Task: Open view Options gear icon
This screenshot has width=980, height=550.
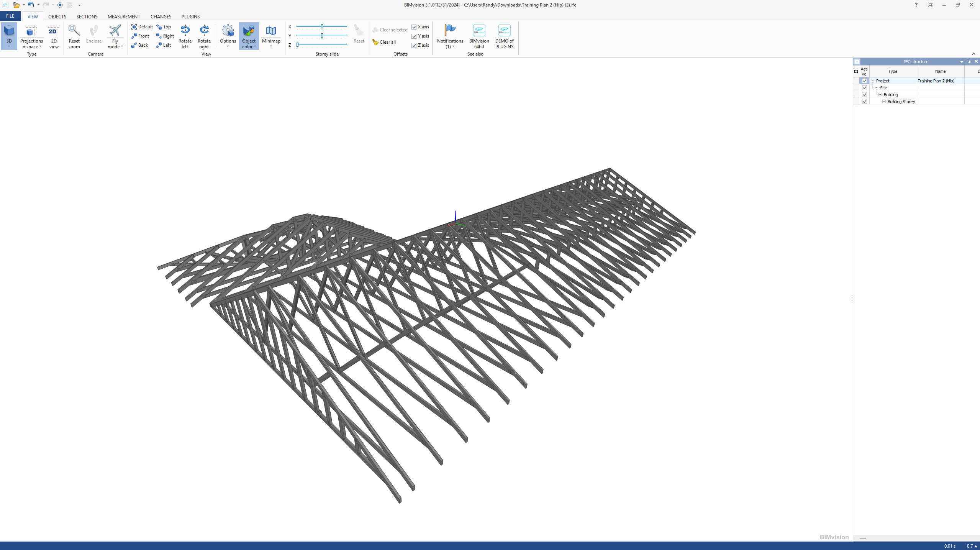Action: [x=228, y=31]
